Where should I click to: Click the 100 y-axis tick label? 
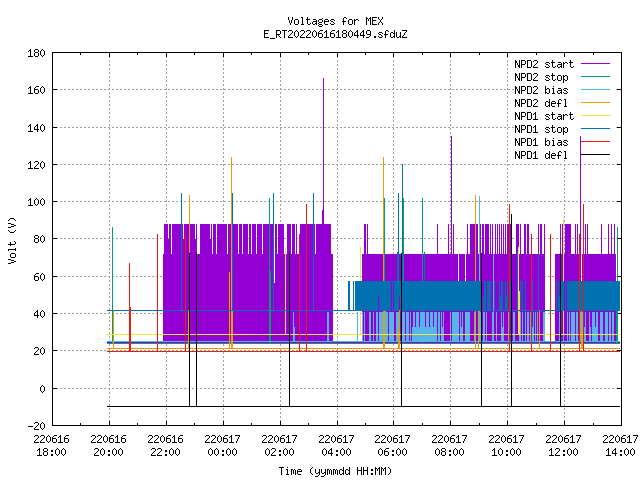point(36,202)
